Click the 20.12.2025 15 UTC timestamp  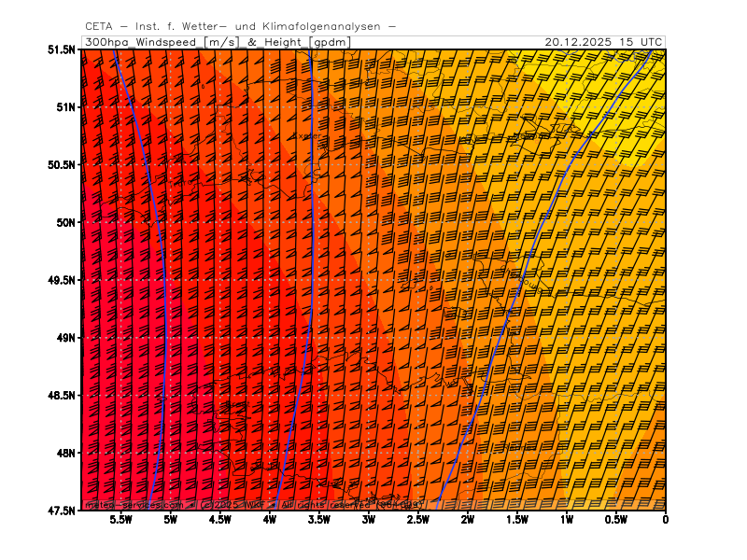604,42
